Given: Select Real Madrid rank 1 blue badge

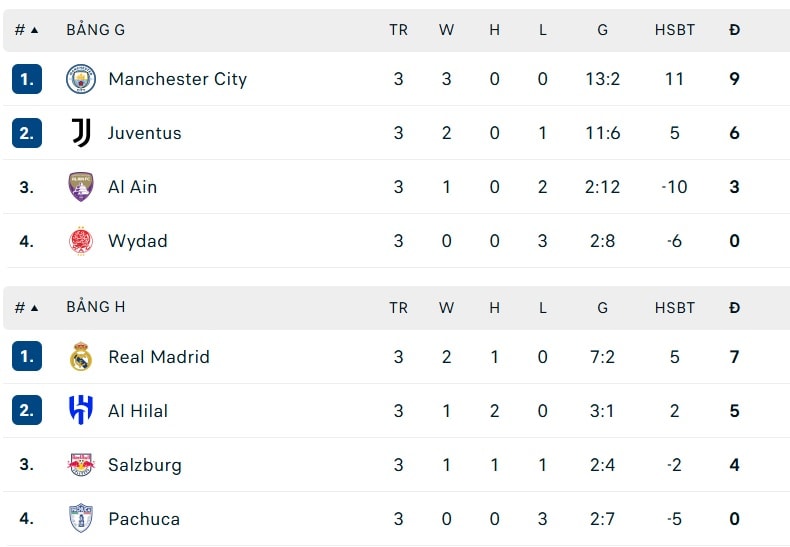Looking at the screenshot, I should [x=27, y=357].
